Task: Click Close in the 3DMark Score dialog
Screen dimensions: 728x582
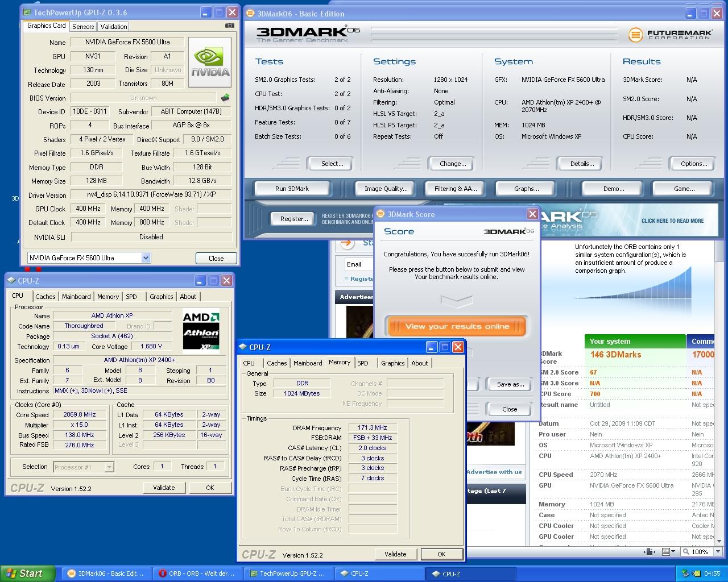Action: click(x=510, y=409)
